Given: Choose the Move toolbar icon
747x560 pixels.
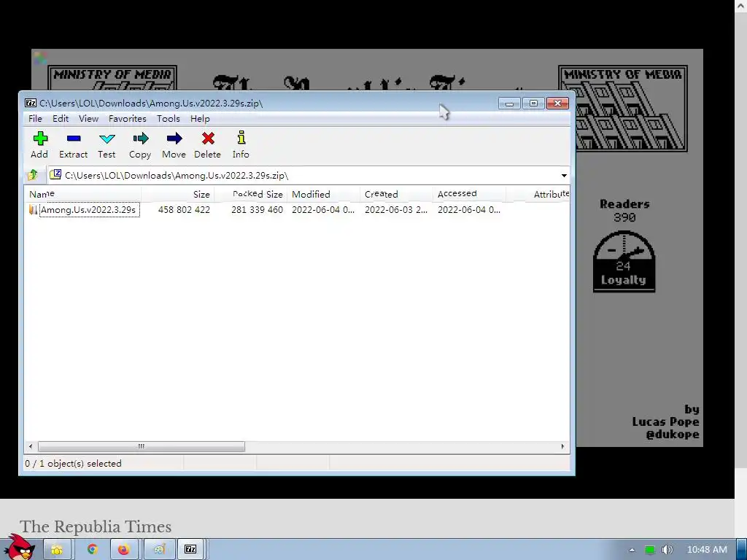Looking at the screenshot, I should tap(174, 139).
